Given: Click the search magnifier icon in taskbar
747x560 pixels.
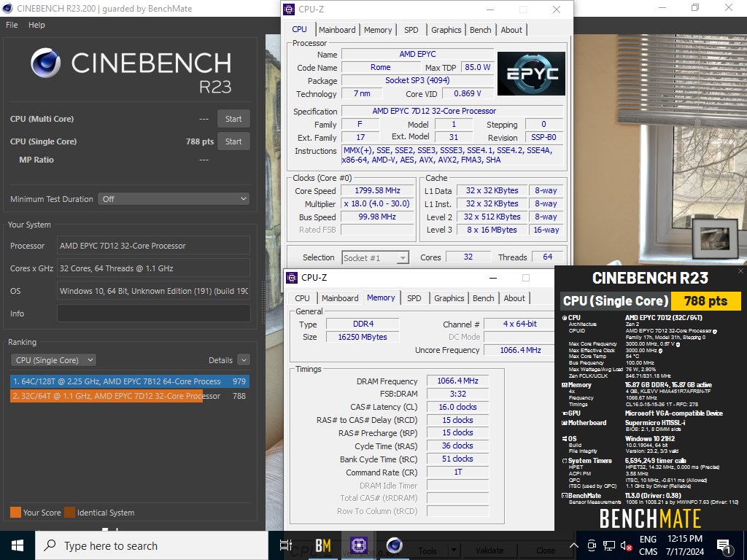Looking at the screenshot, I should click(50, 545).
